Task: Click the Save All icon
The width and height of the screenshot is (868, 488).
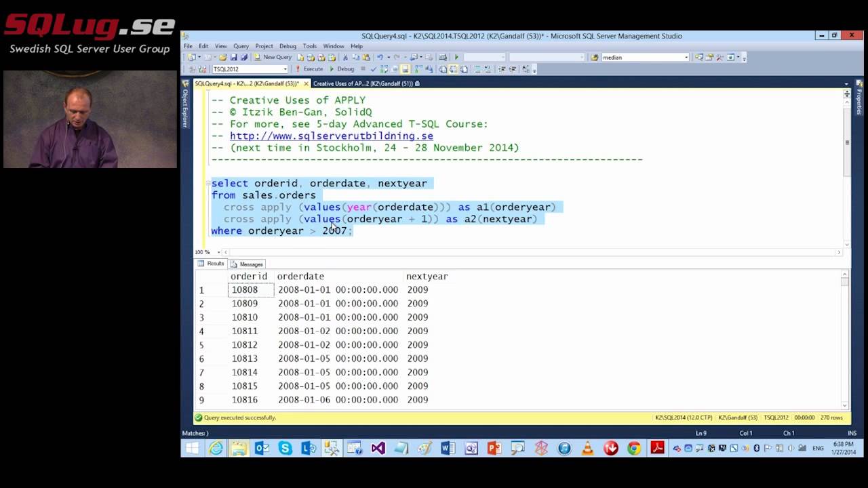Action: coord(243,58)
